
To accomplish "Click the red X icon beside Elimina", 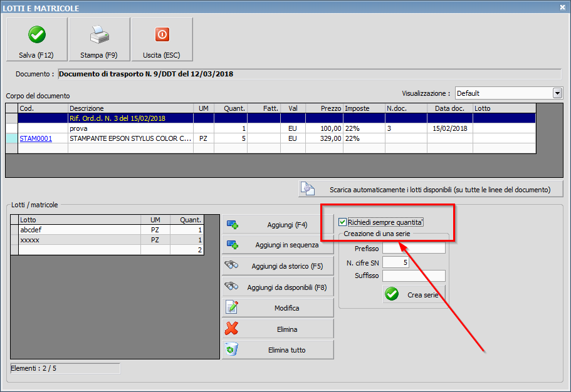I will [x=232, y=328].
